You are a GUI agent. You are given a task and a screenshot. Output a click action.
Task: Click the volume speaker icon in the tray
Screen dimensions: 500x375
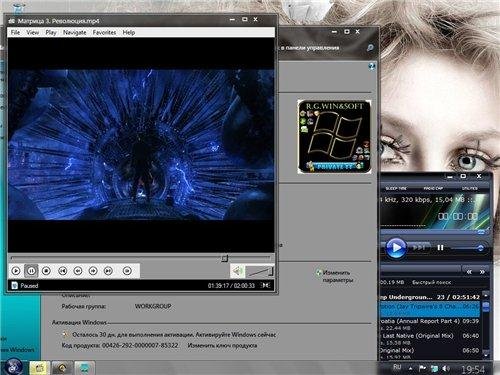(446, 369)
